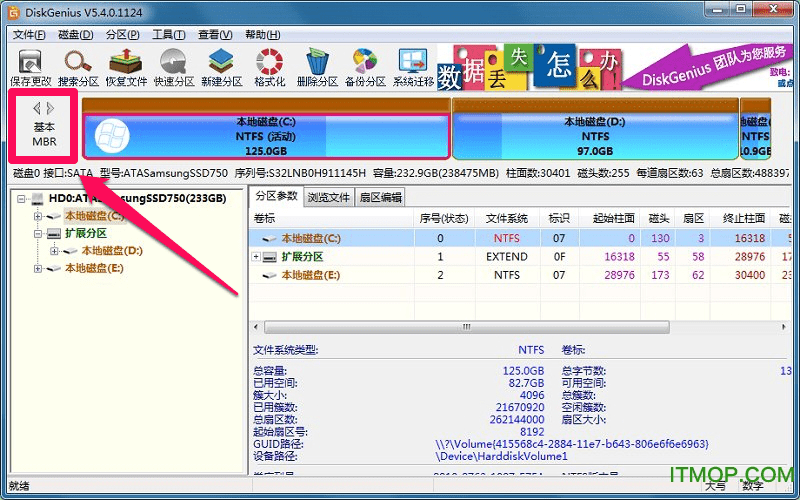Select 扩展分区 in the disk tree
800x500 pixels.
86,234
